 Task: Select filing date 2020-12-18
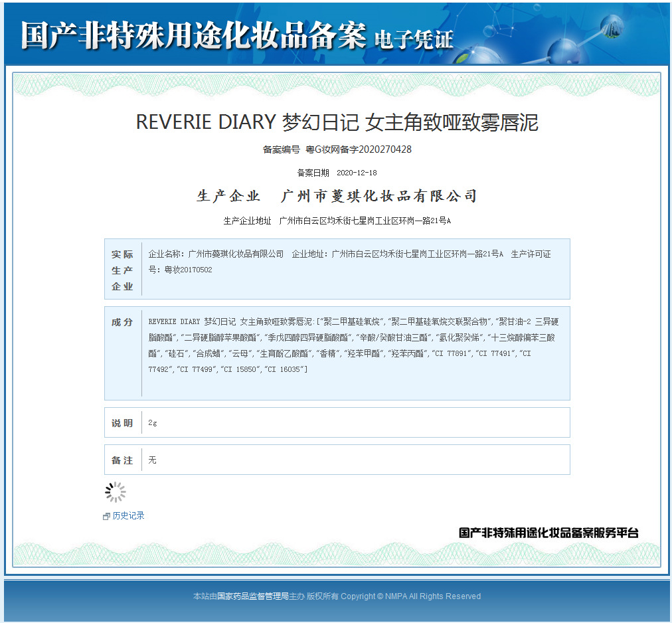coord(357,173)
